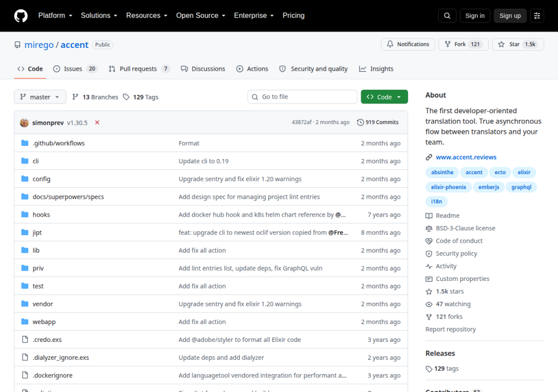Click the Activity pulse icon

[429, 266]
